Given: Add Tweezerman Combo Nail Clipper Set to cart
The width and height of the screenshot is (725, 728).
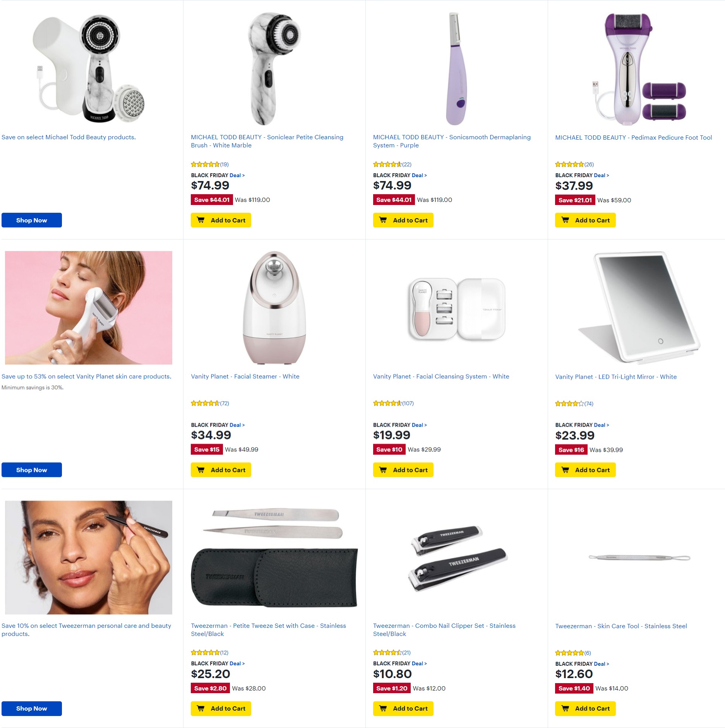Looking at the screenshot, I should tap(403, 708).
